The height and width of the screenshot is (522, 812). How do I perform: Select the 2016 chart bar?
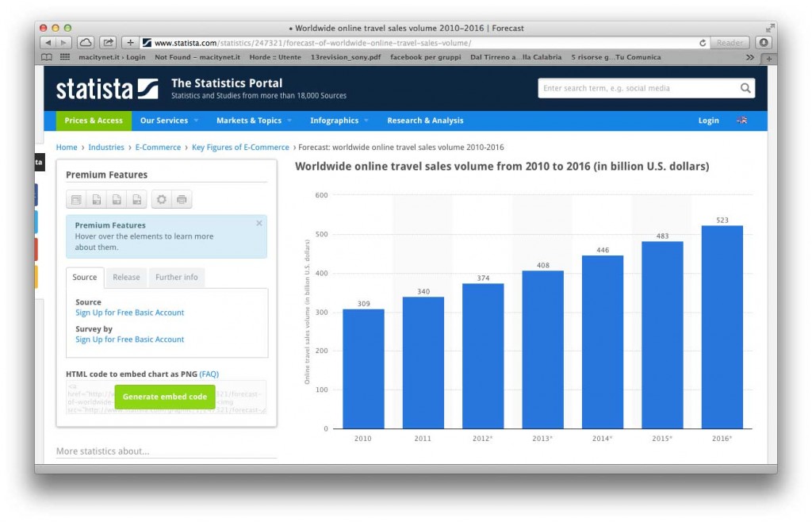click(x=722, y=327)
